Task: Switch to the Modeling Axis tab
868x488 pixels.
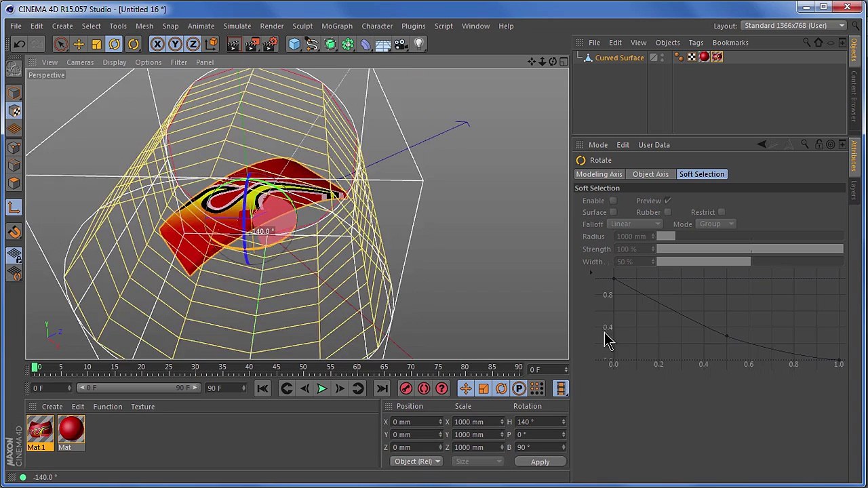Action: tap(599, 174)
